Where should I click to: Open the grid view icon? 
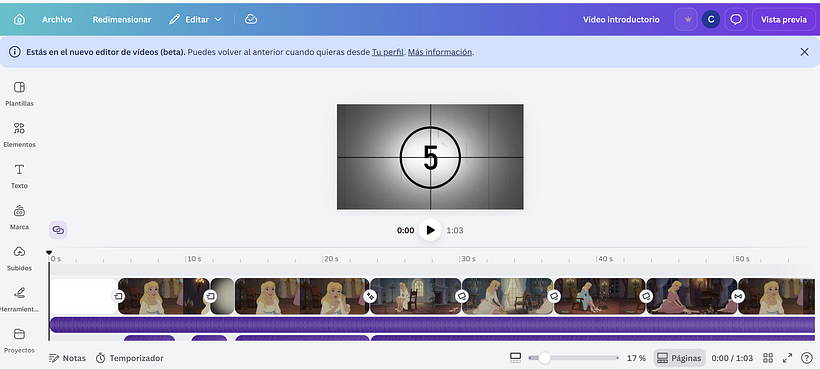pos(768,358)
